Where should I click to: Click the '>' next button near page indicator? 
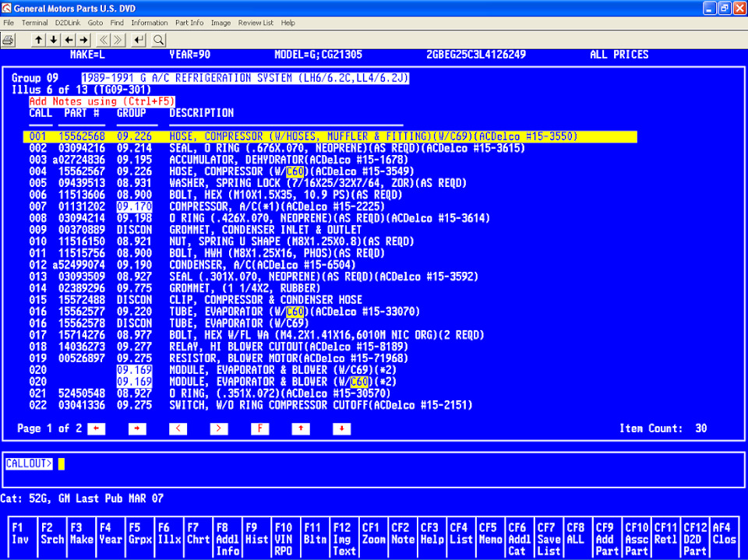point(219,429)
